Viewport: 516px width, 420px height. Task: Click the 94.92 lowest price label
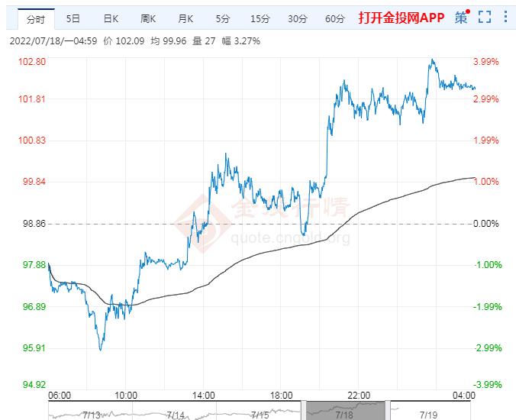(x=34, y=384)
